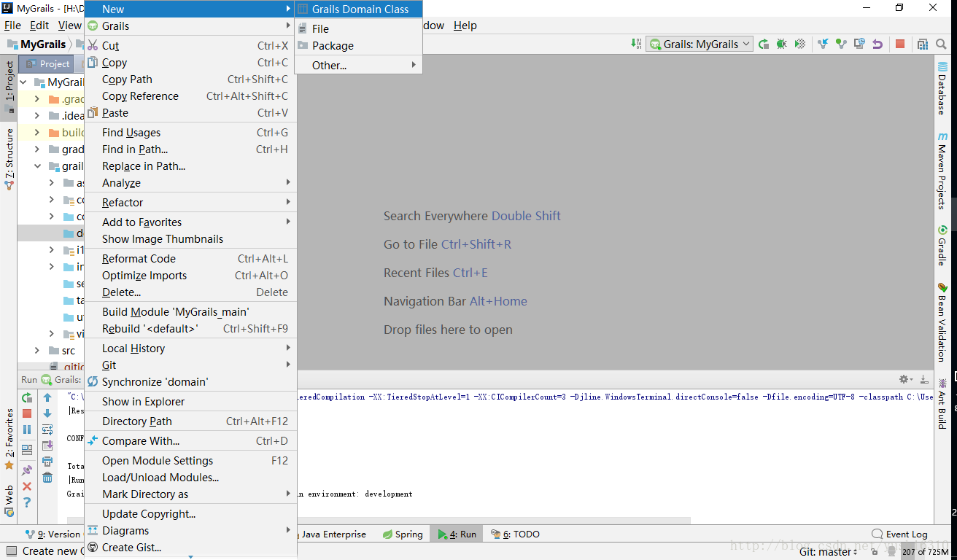
Task: Expand Mark Directory as submenu
Action: coord(190,494)
